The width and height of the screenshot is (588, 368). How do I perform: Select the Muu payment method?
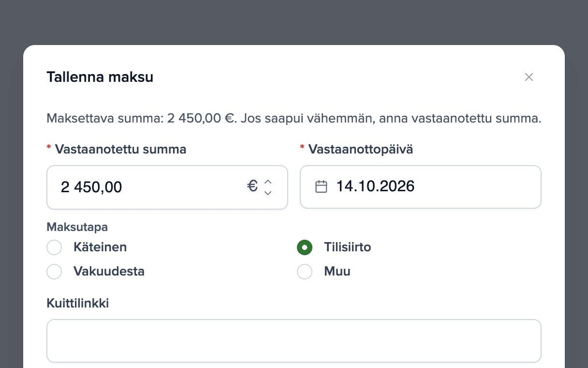tap(305, 271)
